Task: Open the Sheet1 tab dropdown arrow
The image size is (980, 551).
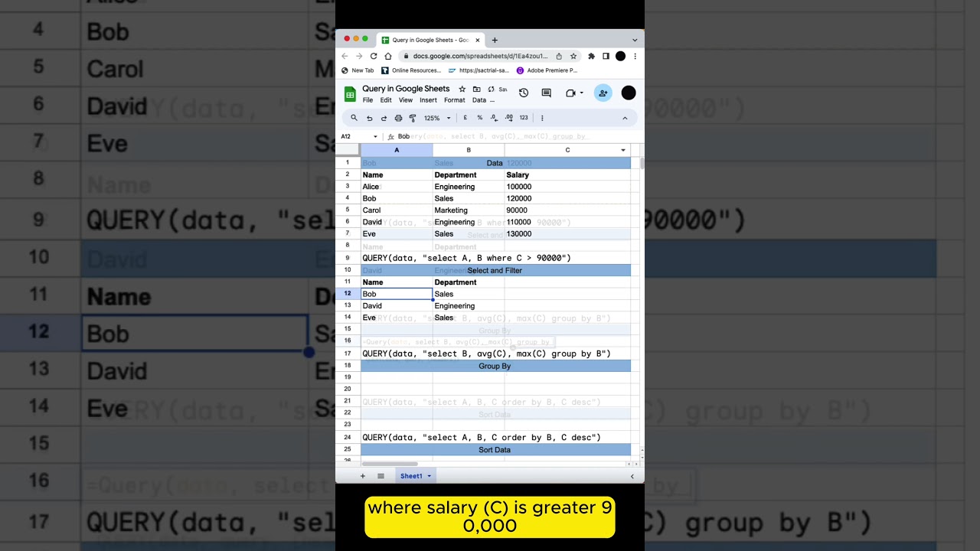Action: (x=429, y=476)
